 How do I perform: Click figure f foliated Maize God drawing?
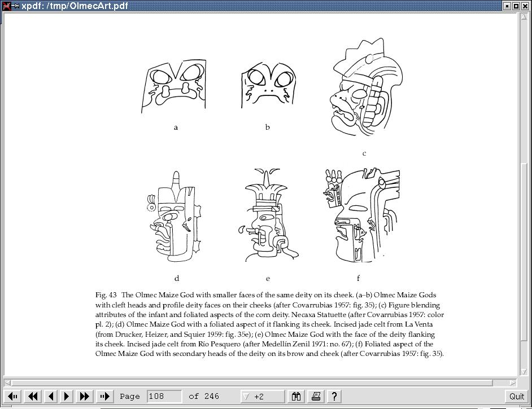(361, 215)
